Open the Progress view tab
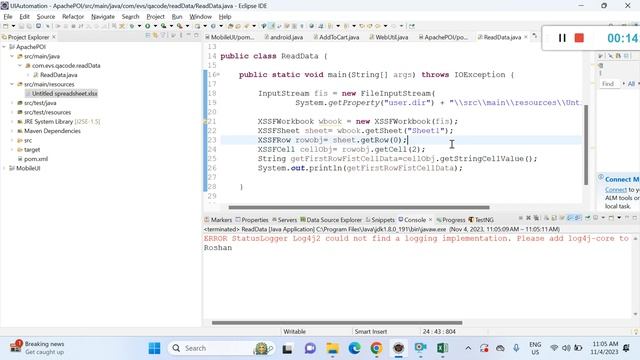 pos(451,220)
